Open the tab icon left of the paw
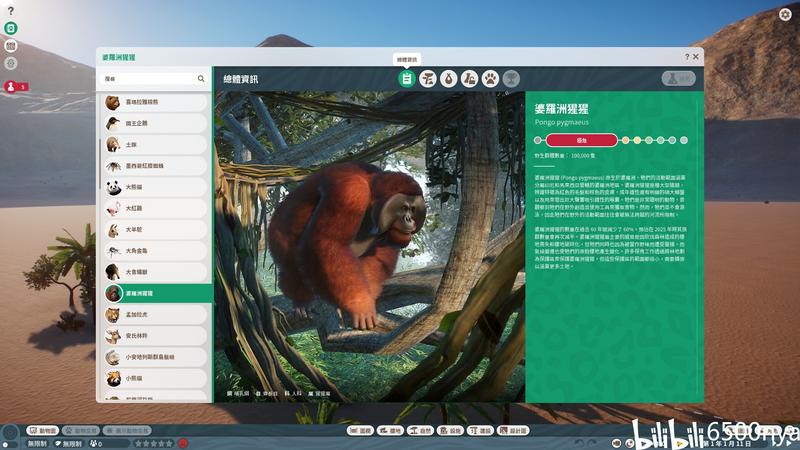 pyautogui.click(x=469, y=79)
